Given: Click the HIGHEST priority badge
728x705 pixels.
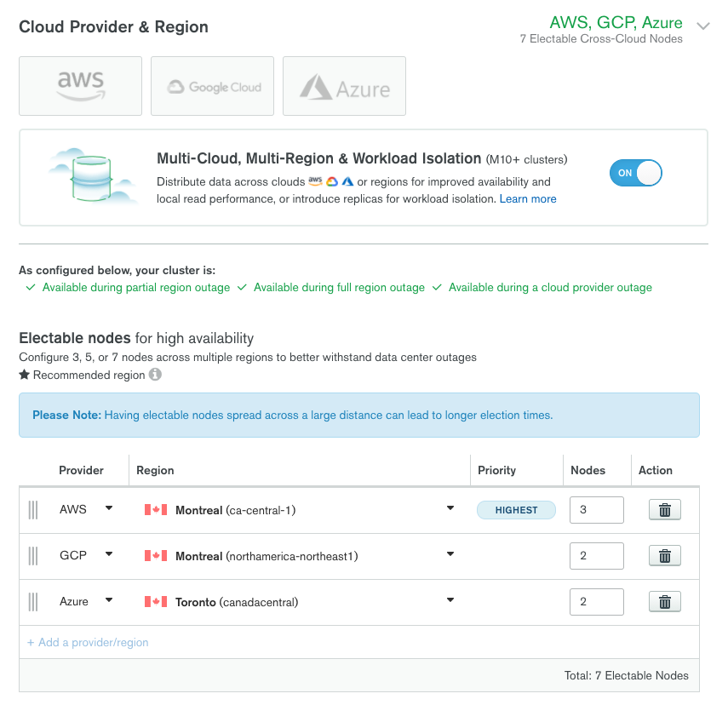Looking at the screenshot, I should coord(516,510).
